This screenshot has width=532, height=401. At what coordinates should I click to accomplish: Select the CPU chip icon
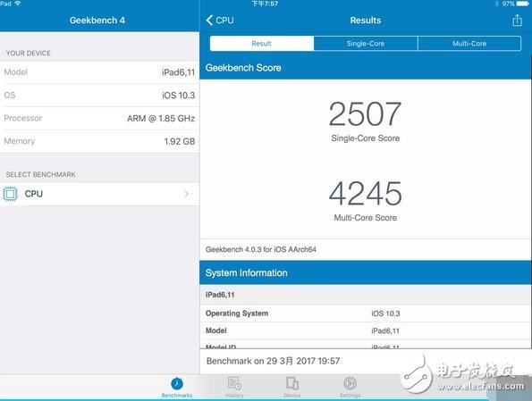coord(10,194)
